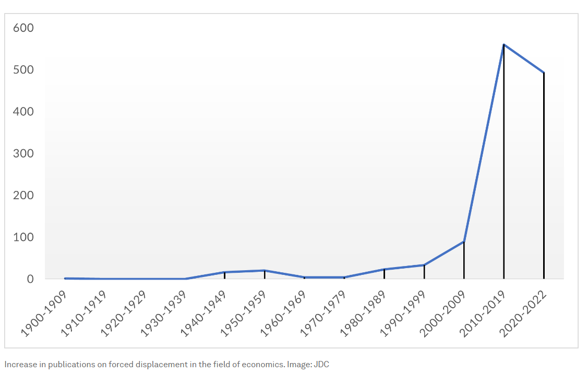588x374 pixels.
Task: Select the 2010-2019 x-axis label
Action: 483,313
